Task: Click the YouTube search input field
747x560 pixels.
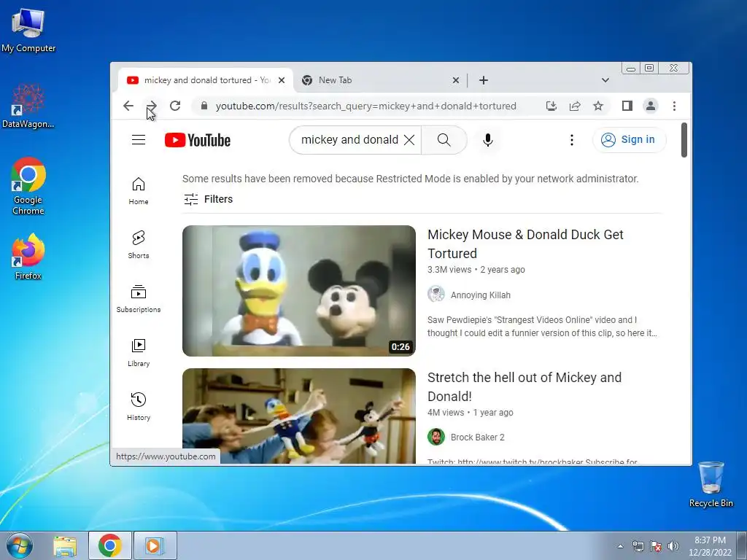Action: [x=349, y=139]
